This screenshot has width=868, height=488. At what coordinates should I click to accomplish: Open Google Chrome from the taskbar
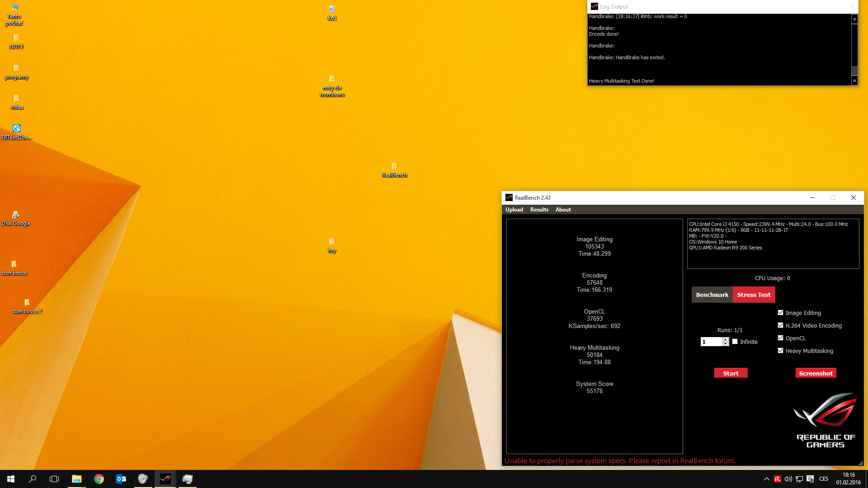pyautogui.click(x=99, y=479)
